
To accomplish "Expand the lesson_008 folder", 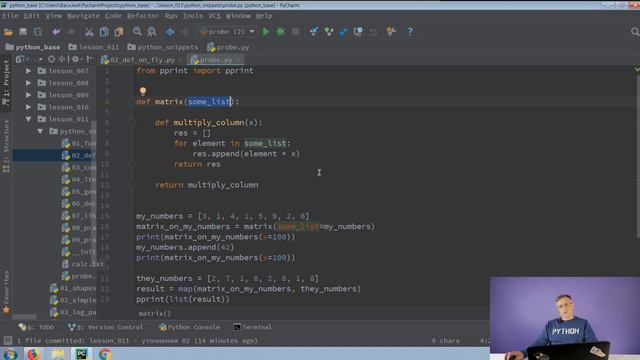I will (x=28, y=83).
